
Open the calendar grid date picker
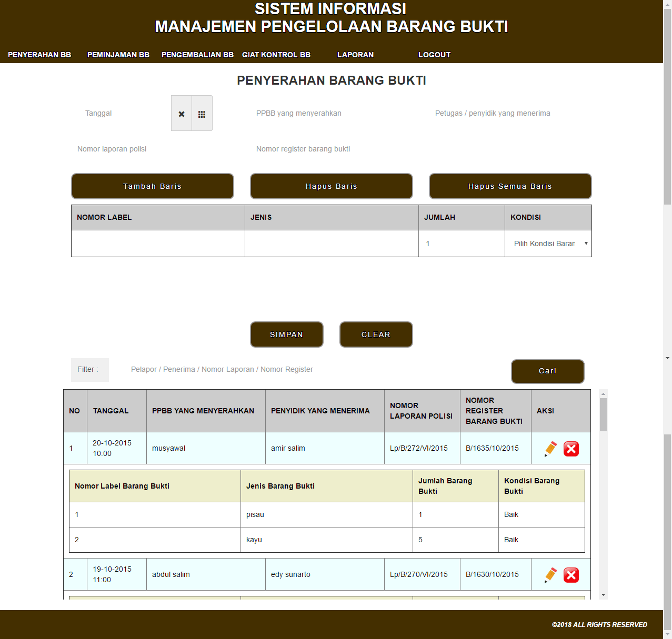pyautogui.click(x=202, y=114)
